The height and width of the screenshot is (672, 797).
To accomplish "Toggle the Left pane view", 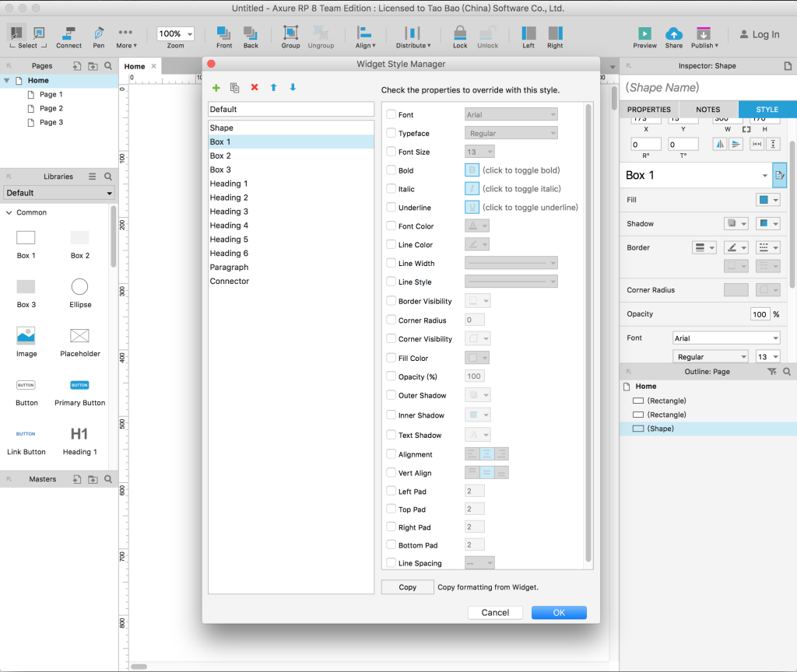I will tap(528, 37).
